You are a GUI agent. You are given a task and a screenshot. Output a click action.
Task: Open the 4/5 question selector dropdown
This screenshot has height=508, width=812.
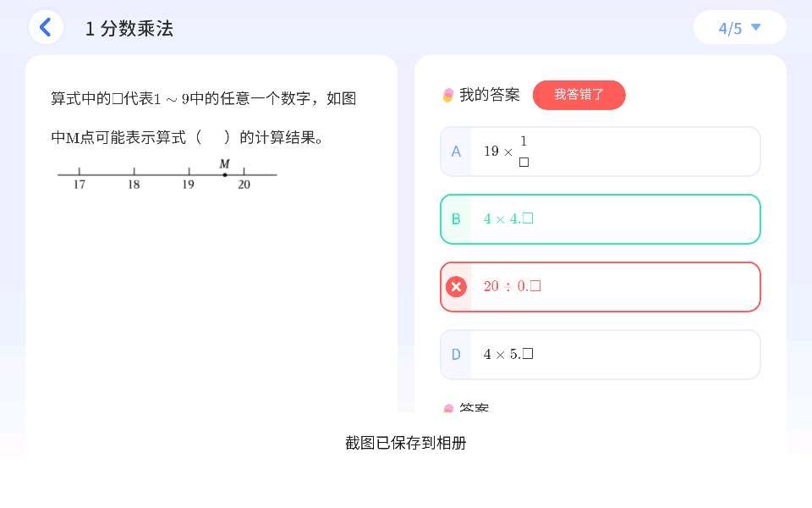[x=739, y=28]
